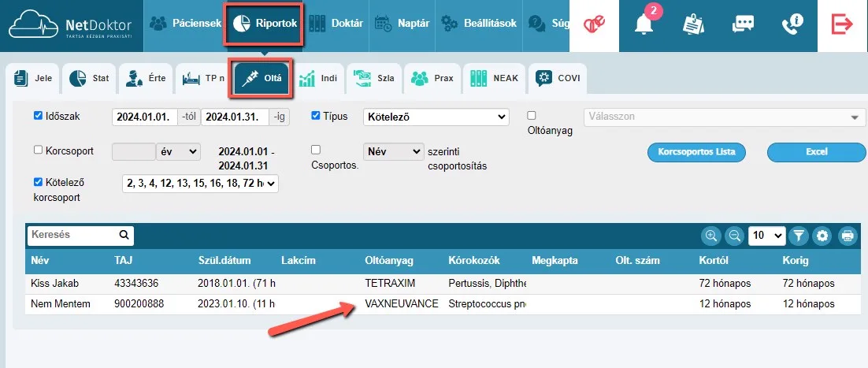This screenshot has height=368, width=868.
Task: Click the print table icon
Action: [847, 236]
